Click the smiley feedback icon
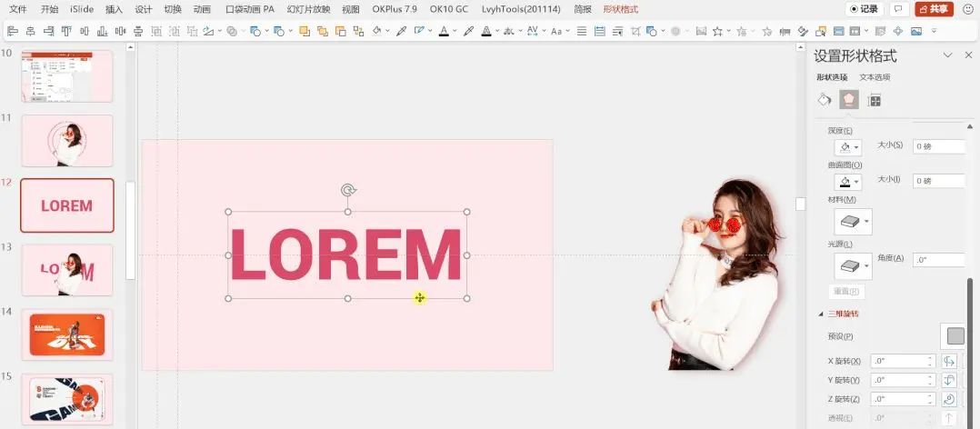 pos(968,9)
